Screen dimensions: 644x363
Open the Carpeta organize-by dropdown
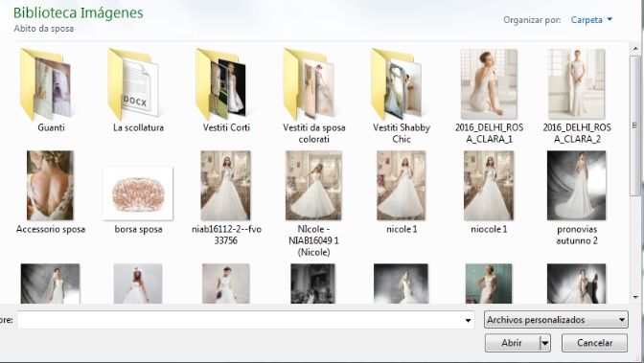click(x=592, y=20)
